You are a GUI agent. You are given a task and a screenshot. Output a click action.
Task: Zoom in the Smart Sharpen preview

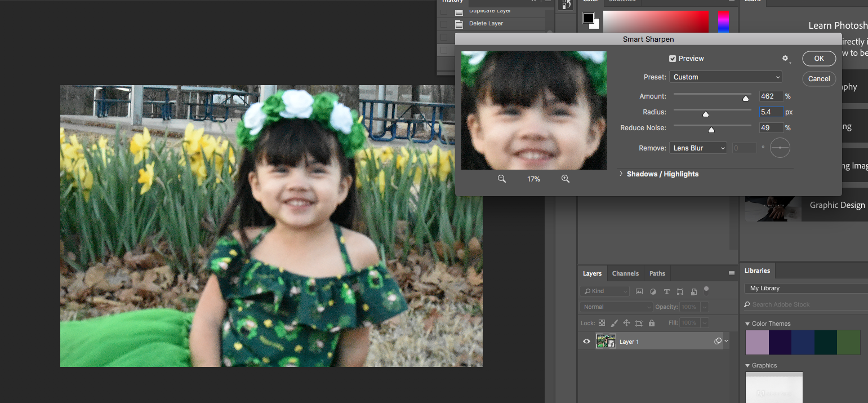point(566,179)
